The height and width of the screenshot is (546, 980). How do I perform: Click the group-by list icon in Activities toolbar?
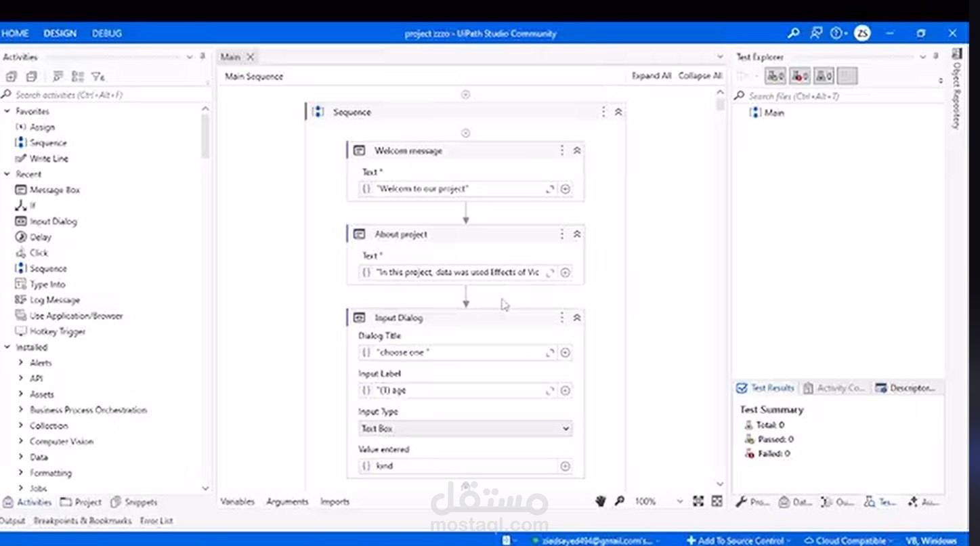click(x=78, y=77)
